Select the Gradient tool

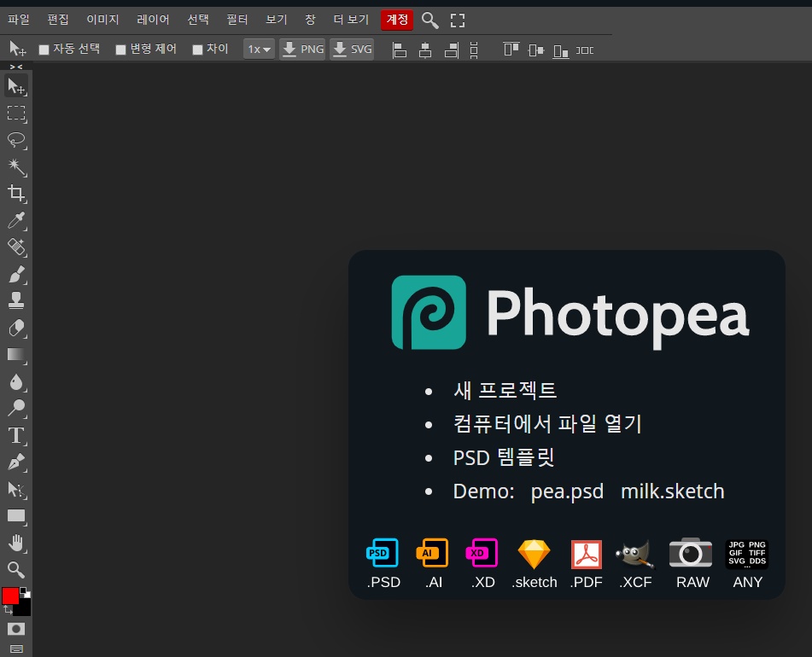click(x=16, y=355)
